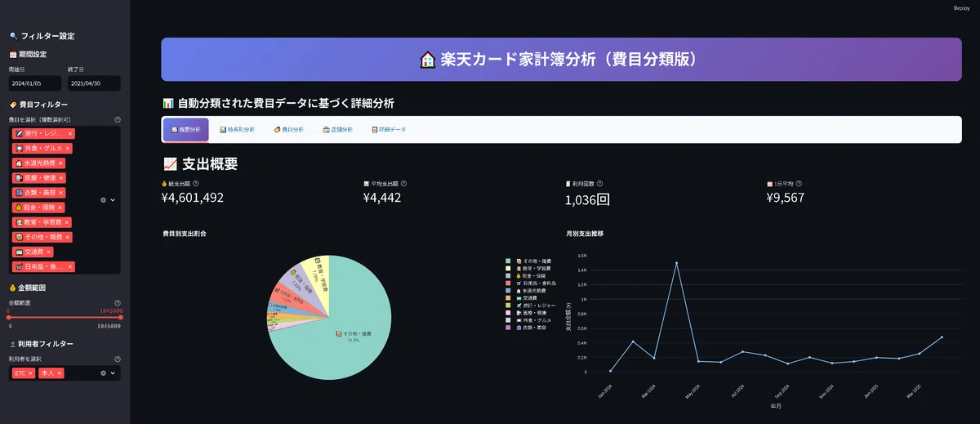Switch to the 時系列分析 tab
This screenshot has height=424, width=980.
coord(237,130)
